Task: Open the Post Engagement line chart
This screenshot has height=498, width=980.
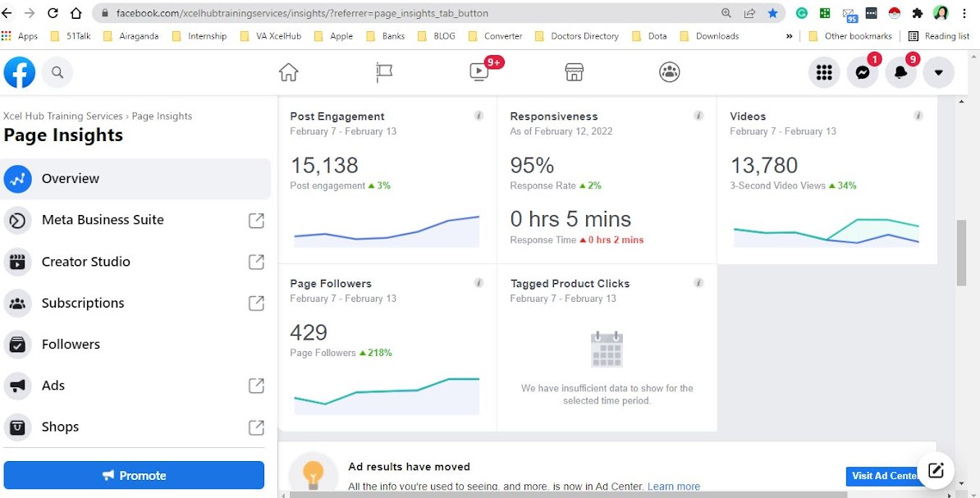Action: (x=387, y=231)
